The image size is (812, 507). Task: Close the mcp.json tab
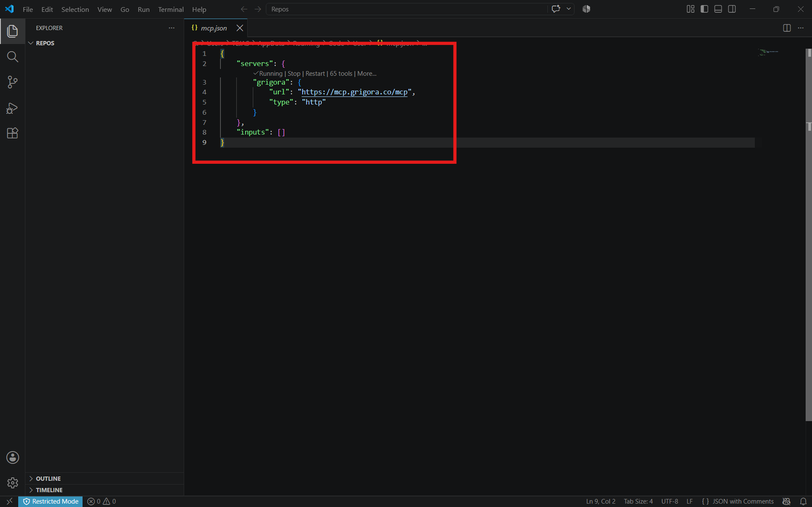point(240,28)
